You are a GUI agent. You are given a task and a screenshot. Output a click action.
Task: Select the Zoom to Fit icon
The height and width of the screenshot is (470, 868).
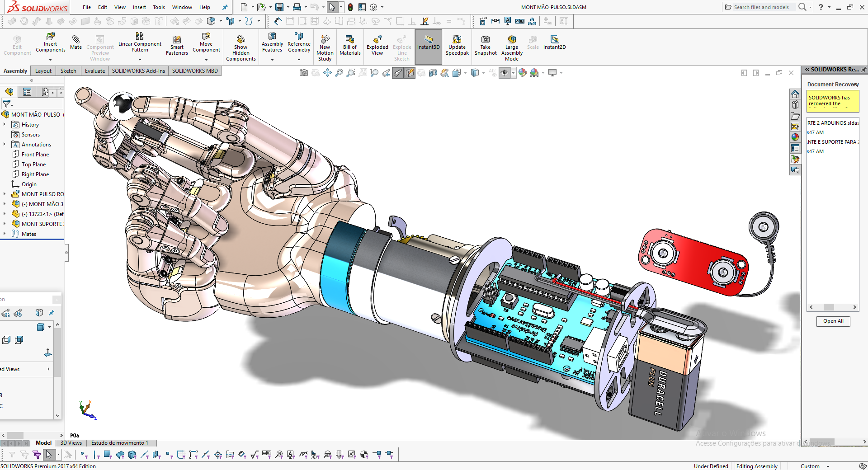point(339,73)
